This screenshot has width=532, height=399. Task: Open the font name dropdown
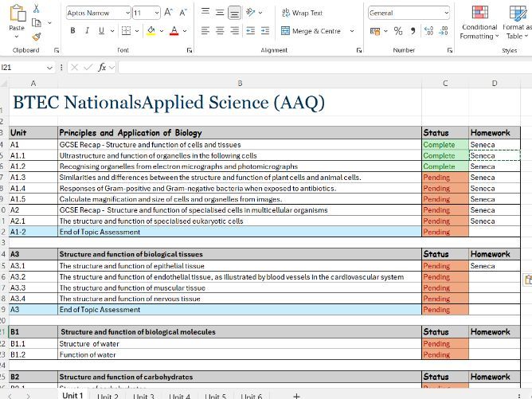(x=127, y=13)
